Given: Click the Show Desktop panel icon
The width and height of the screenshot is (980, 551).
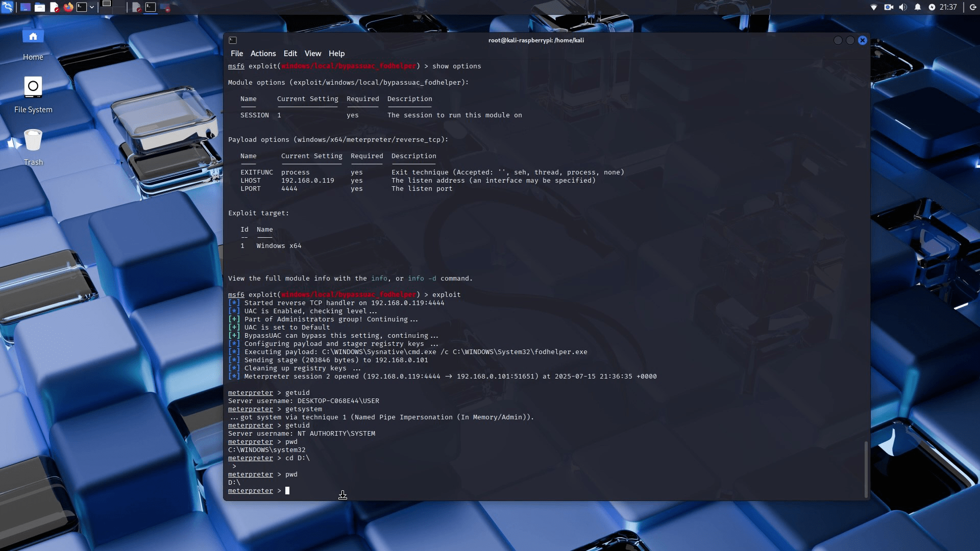Looking at the screenshot, I should pos(25,7).
